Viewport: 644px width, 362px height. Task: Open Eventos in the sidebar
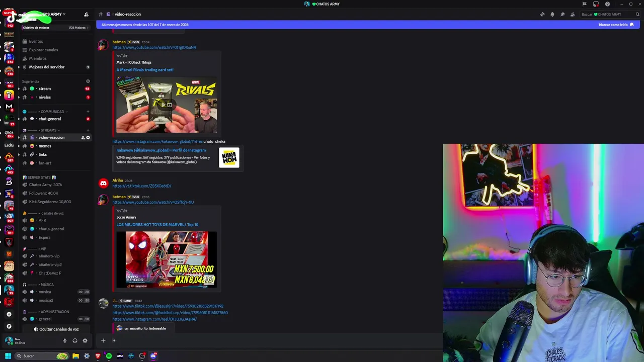(x=56, y=41)
